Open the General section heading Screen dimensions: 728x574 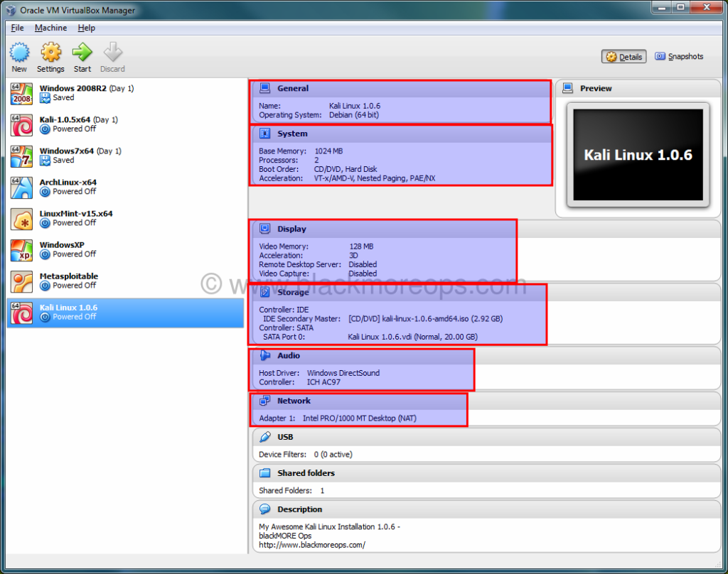pos(293,88)
